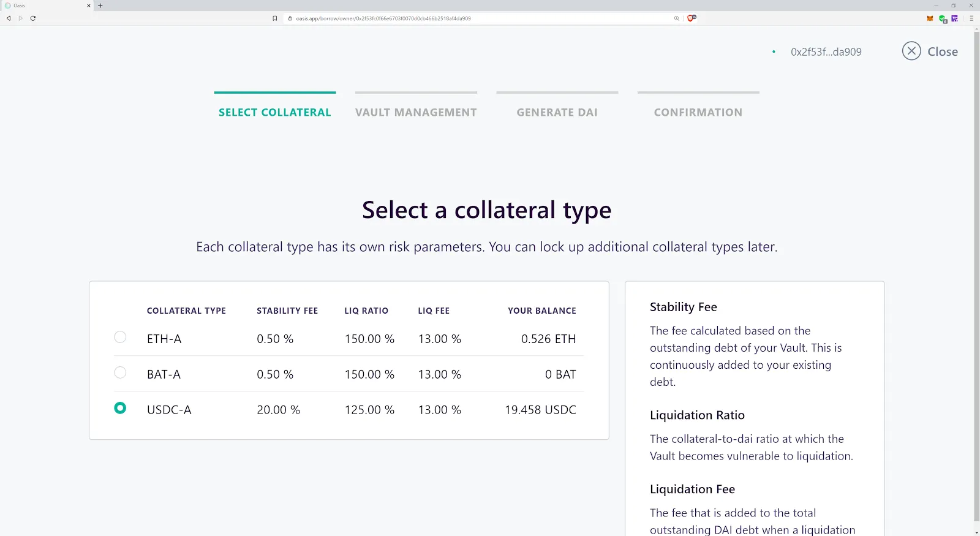The image size is (980, 536).
Task: Click the Liq Fee column header
Action: pos(434,311)
